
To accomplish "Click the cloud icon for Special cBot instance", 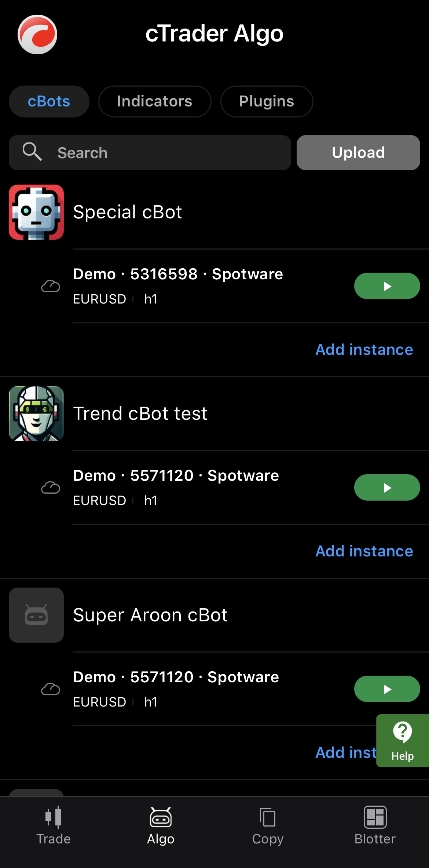I will (51, 286).
